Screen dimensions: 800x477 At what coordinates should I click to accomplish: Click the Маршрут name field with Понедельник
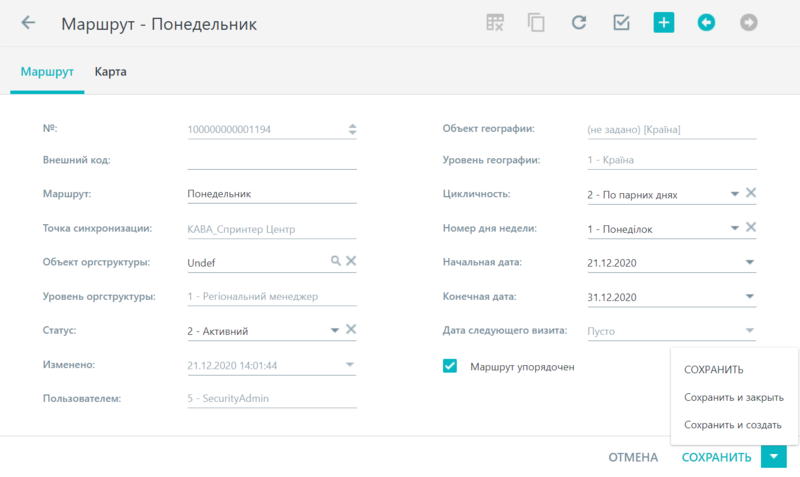[272, 194]
